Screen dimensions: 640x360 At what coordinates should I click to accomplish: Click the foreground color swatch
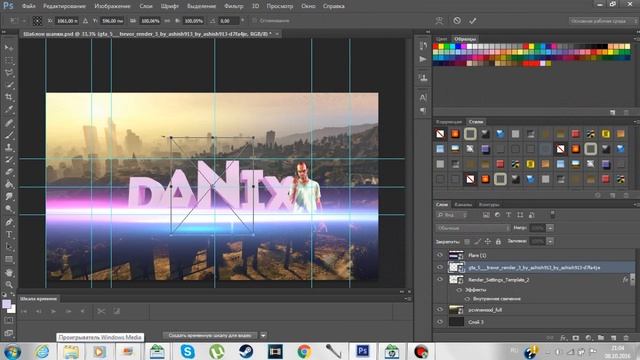(x=7, y=304)
